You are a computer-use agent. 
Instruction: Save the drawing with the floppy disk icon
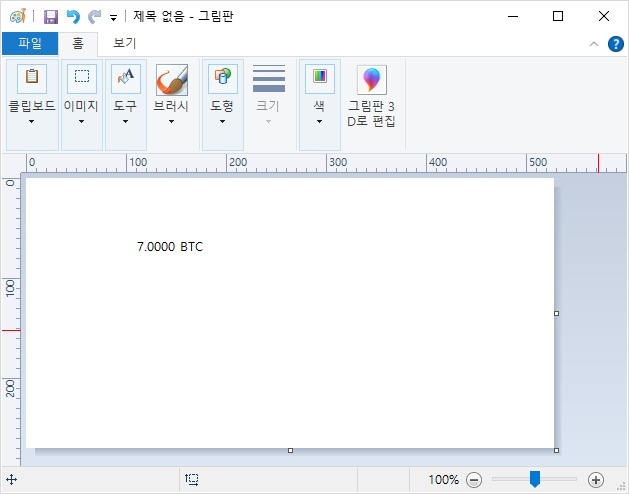pyautogui.click(x=51, y=17)
